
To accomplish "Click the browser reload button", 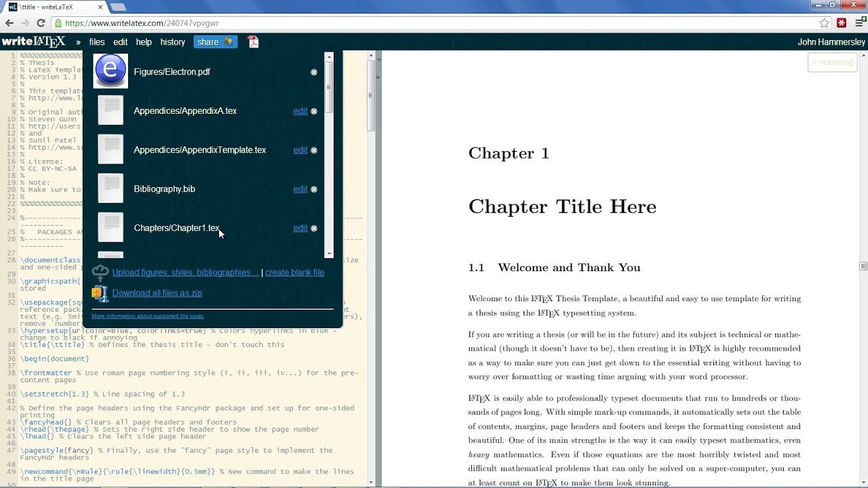I will [x=41, y=23].
